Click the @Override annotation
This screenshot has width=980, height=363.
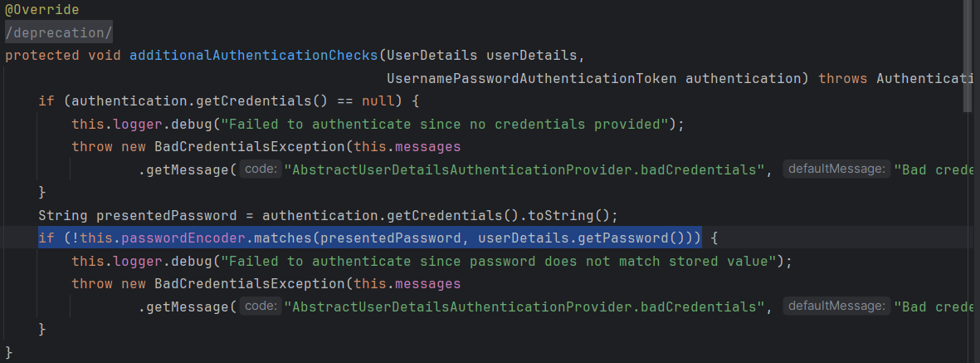click(x=41, y=11)
